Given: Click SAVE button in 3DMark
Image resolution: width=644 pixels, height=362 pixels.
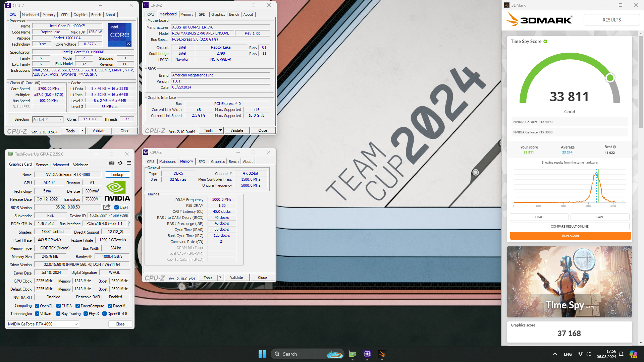Looking at the screenshot, I should tap(600, 217).
